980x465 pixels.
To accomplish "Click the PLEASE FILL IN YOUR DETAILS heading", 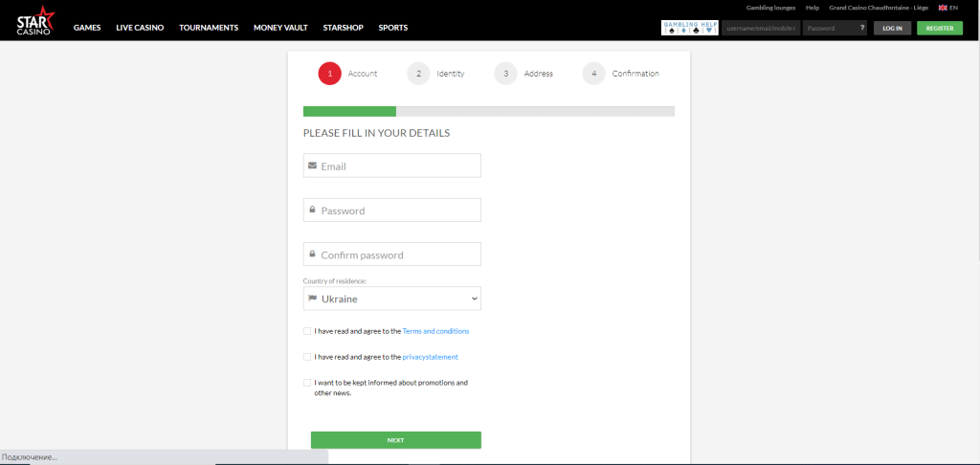I will [376, 133].
